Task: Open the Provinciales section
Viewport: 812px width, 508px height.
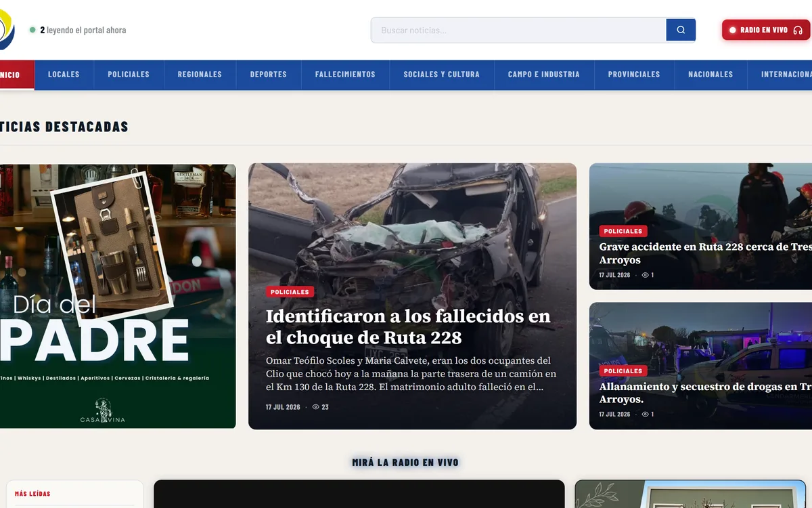Action: (x=634, y=75)
